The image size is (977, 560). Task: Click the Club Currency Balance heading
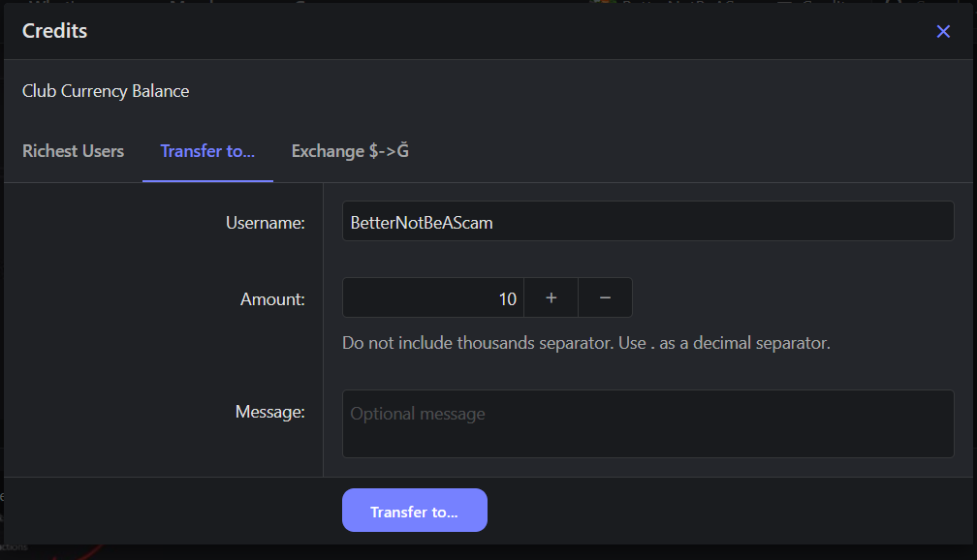pyautogui.click(x=106, y=91)
